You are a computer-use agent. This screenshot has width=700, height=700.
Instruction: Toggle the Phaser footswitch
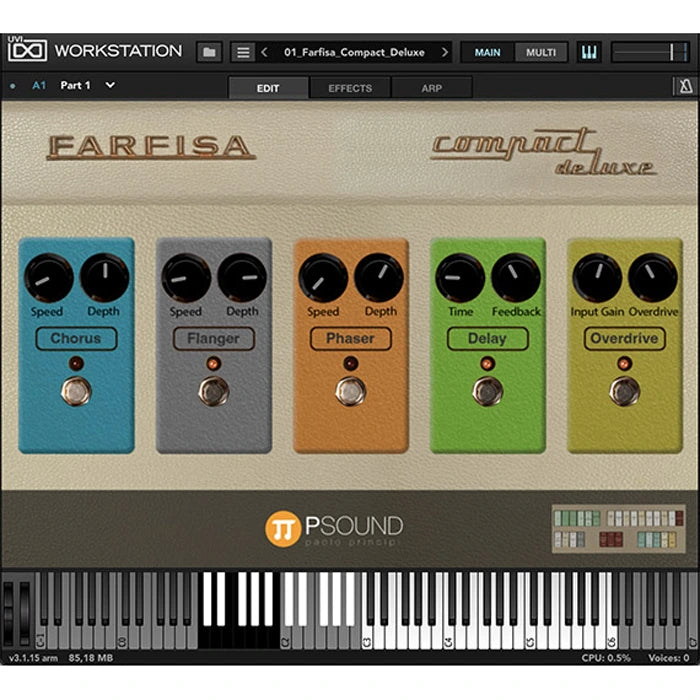coord(351,391)
